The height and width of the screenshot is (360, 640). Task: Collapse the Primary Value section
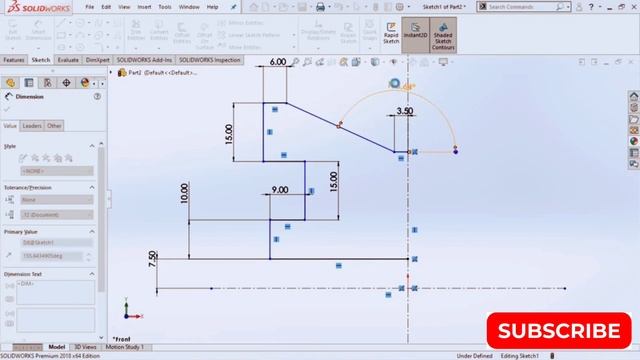(x=92, y=231)
